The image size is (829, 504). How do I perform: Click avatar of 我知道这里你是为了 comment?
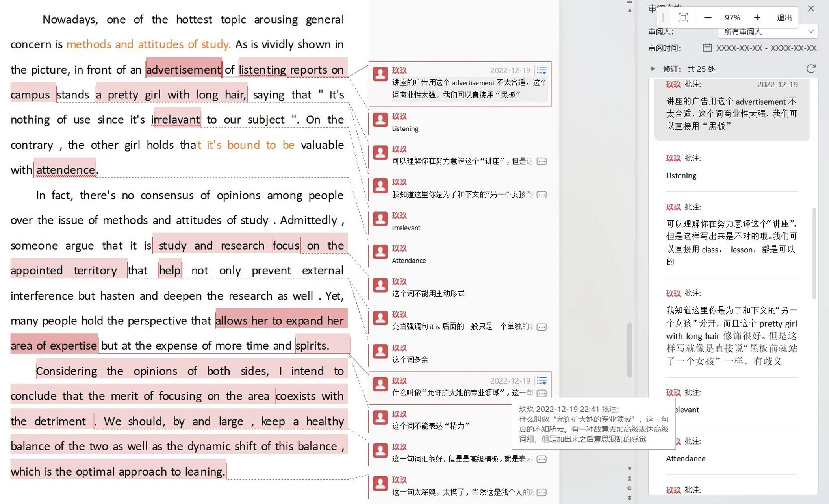tap(380, 185)
